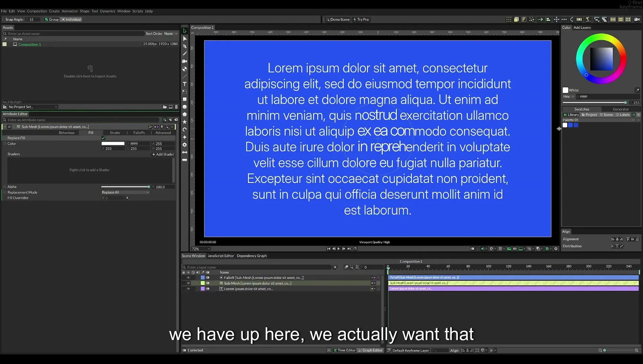
Task: Uncheck the Replace Fill checkbox
Action: 103,138
